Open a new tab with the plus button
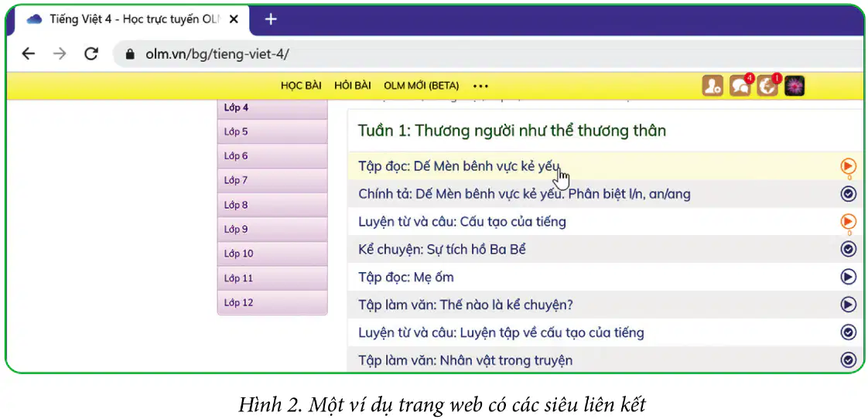This screenshot has height=419, width=868. [x=270, y=19]
